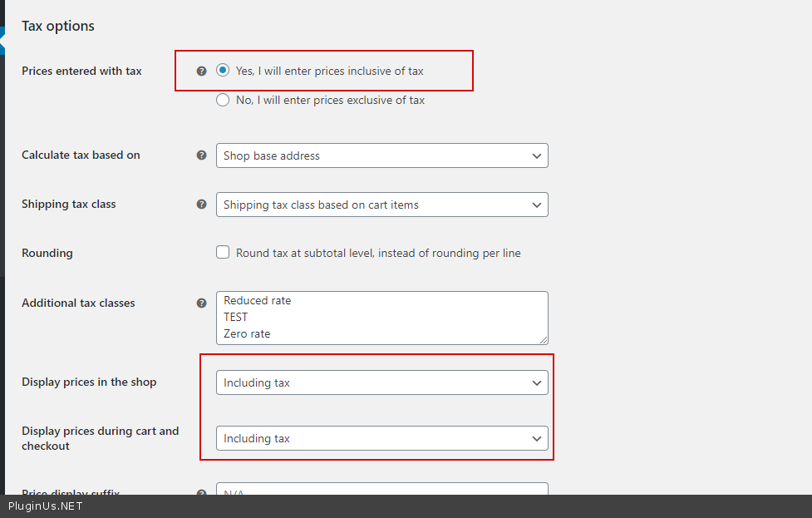Open the cart and checkout price display dropdown
Viewport: 812px width, 518px height.
[x=381, y=438]
